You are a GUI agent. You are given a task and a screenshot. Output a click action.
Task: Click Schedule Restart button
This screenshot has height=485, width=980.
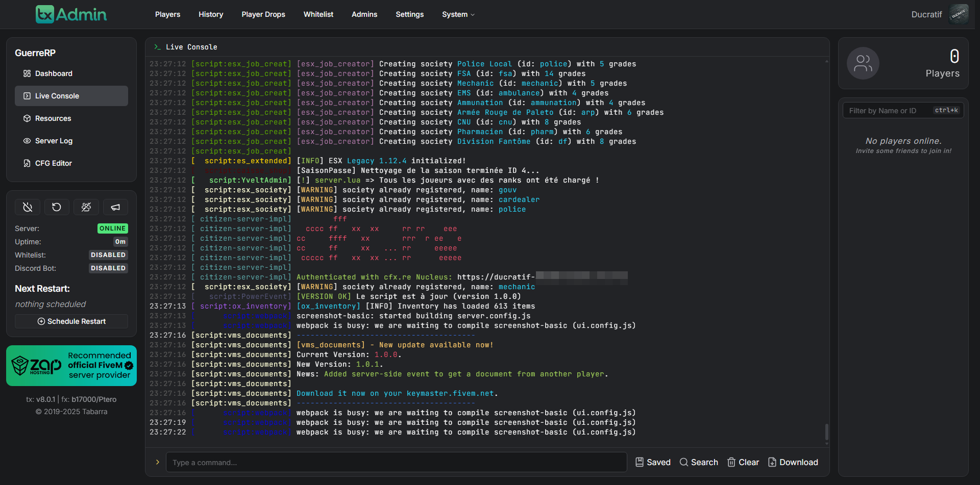click(71, 321)
